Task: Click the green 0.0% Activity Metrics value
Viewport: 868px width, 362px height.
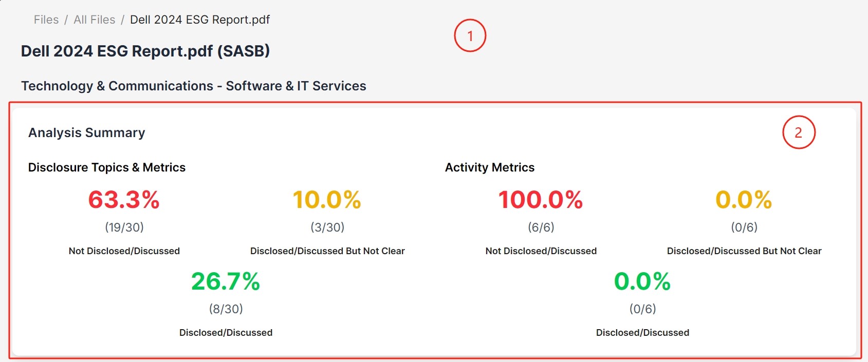Action: [642, 281]
